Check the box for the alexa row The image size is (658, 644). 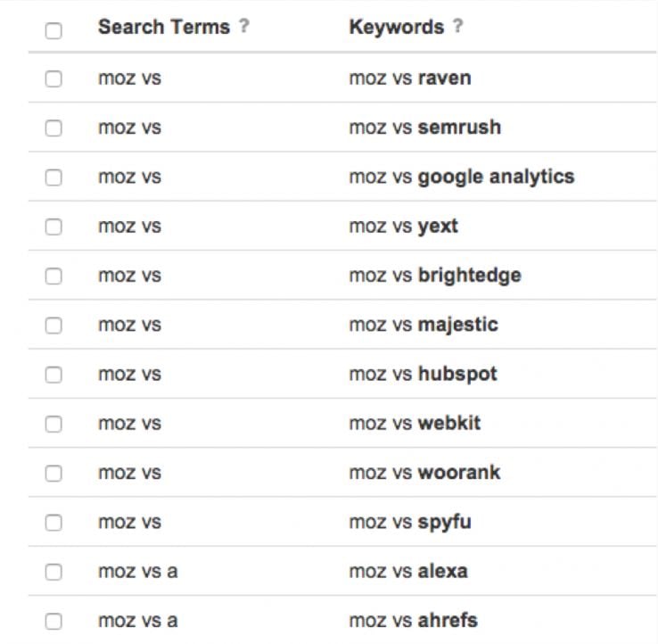[x=53, y=572]
